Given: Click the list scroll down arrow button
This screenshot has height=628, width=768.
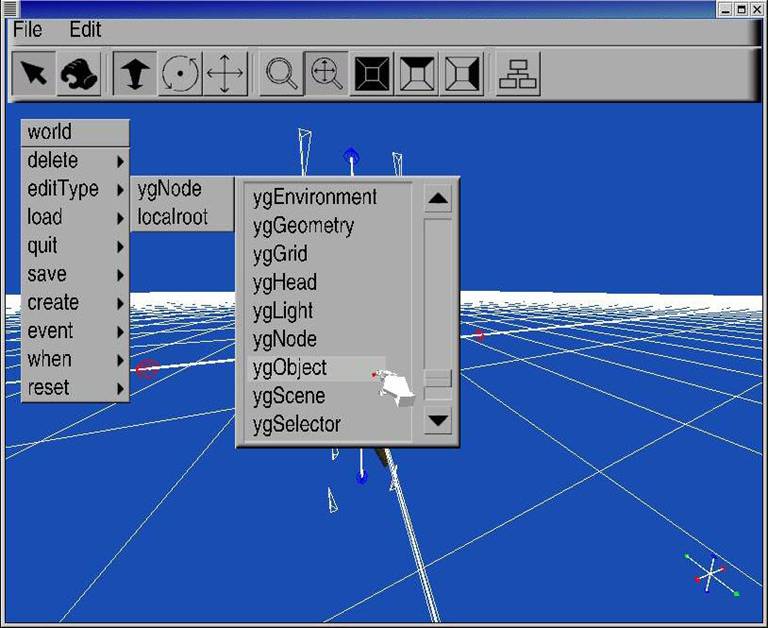Looking at the screenshot, I should pos(437,420).
